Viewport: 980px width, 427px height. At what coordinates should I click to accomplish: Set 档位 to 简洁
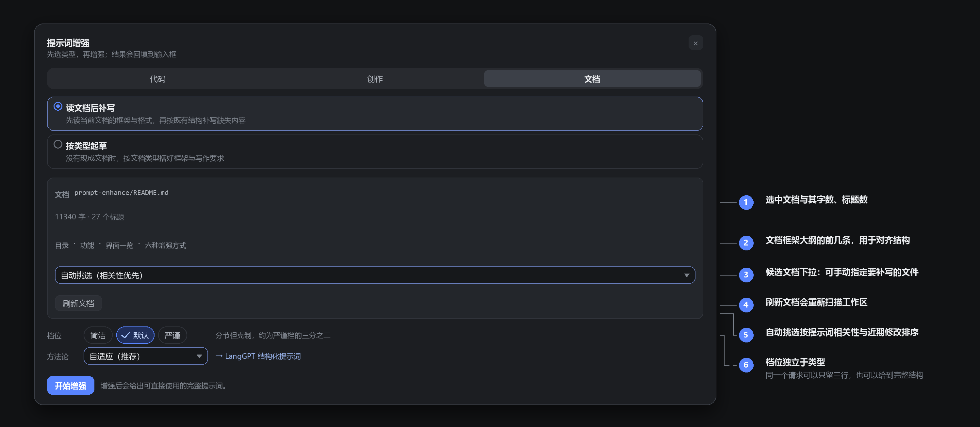tap(98, 335)
